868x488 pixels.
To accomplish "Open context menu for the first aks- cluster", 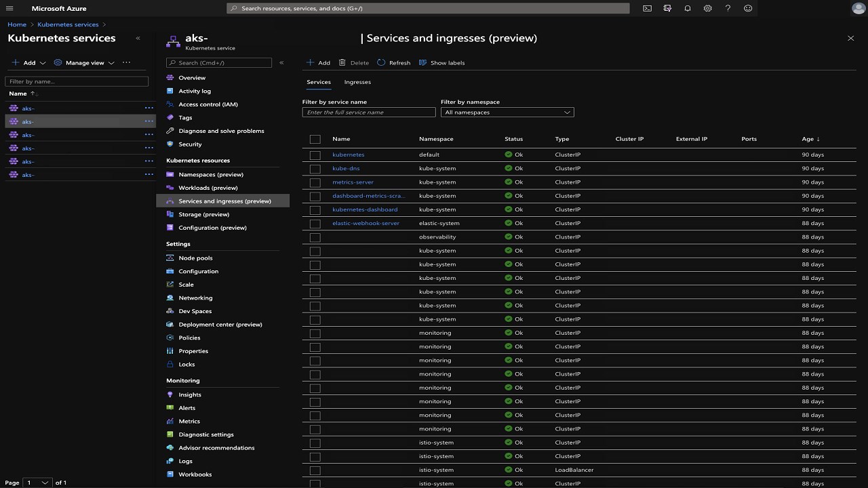I will point(149,108).
